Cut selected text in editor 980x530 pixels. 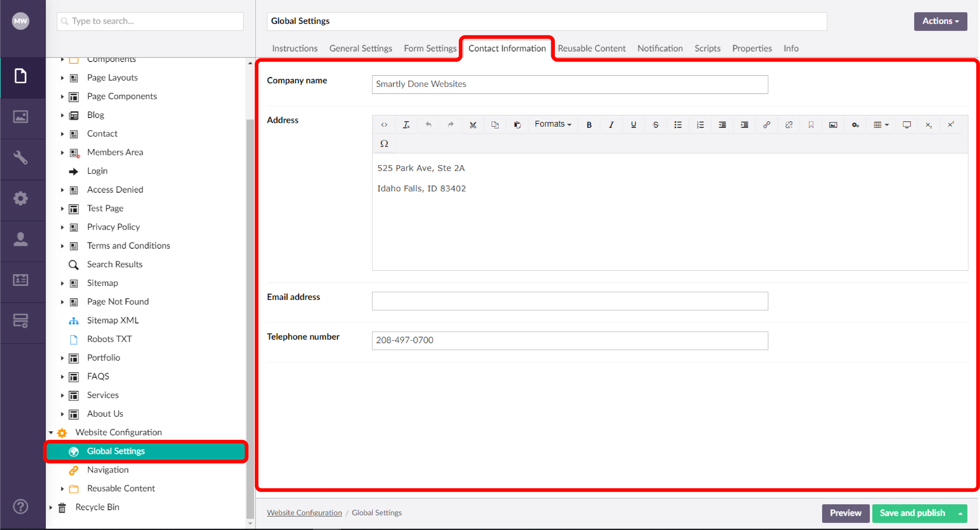473,125
